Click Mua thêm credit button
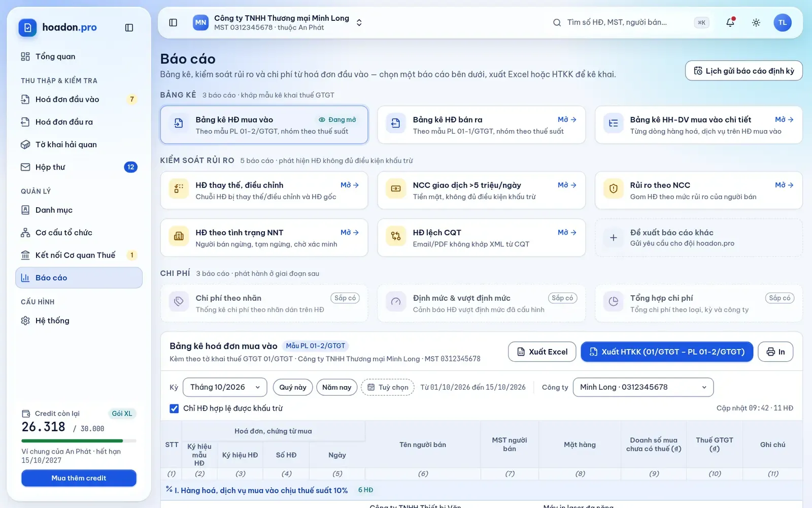This screenshot has height=508, width=812. (79, 478)
